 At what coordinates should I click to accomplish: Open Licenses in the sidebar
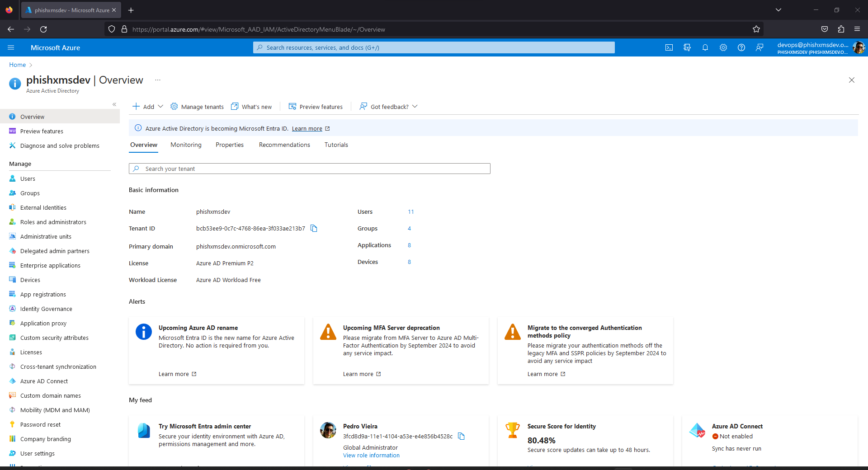point(60,352)
